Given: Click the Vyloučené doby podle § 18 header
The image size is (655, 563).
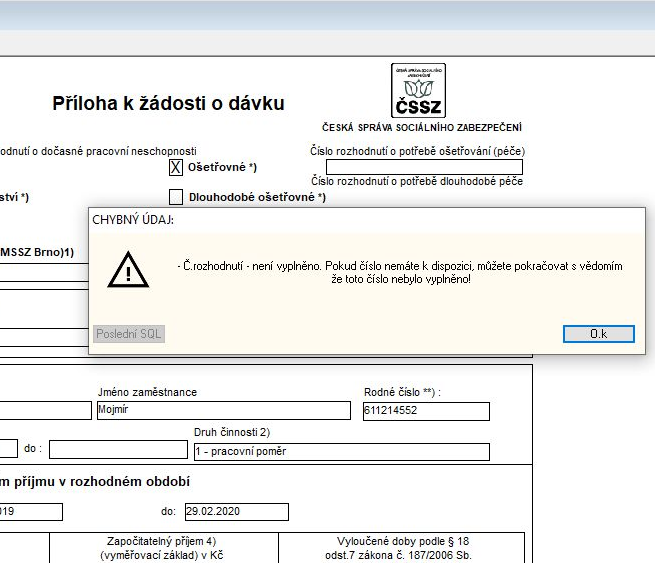Looking at the screenshot, I should tap(399, 548).
